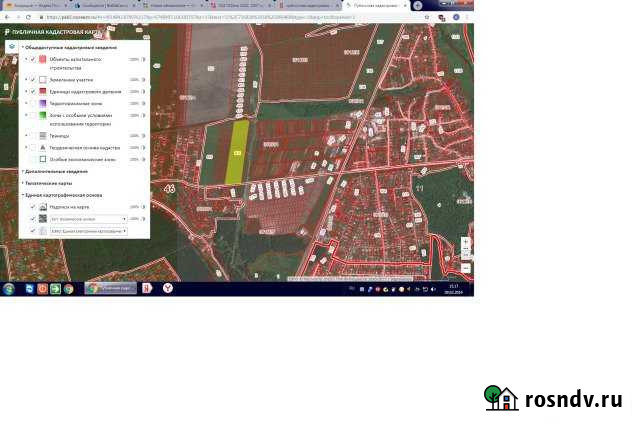The image size is (640, 427).
Task: Toggle the Надписи на карте checkbox
Action: coord(33,207)
